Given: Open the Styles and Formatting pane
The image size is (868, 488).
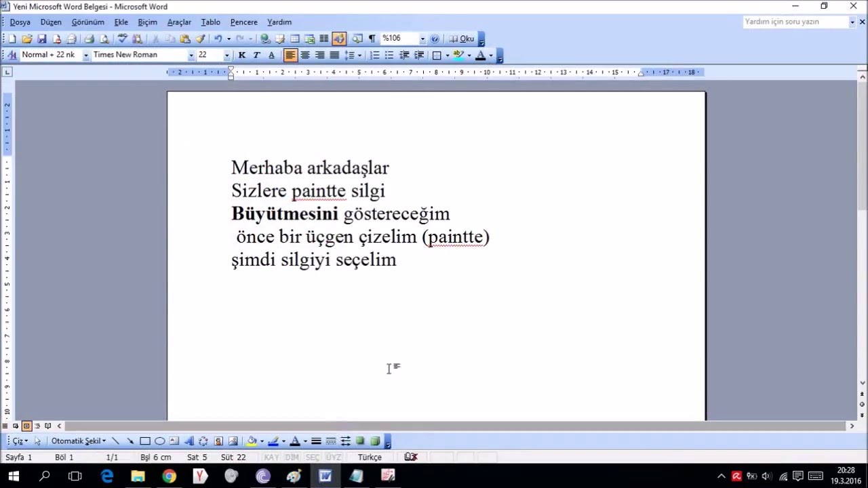Looking at the screenshot, I should 12,55.
